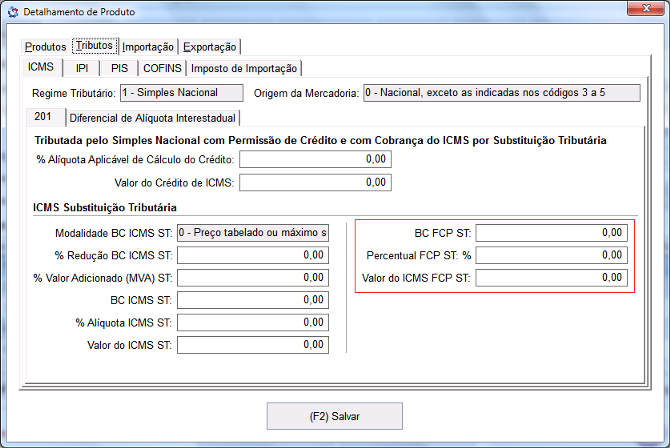Switch to the Produtos tab
The width and height of the screenshot is (670, 448).
[45, 47]
